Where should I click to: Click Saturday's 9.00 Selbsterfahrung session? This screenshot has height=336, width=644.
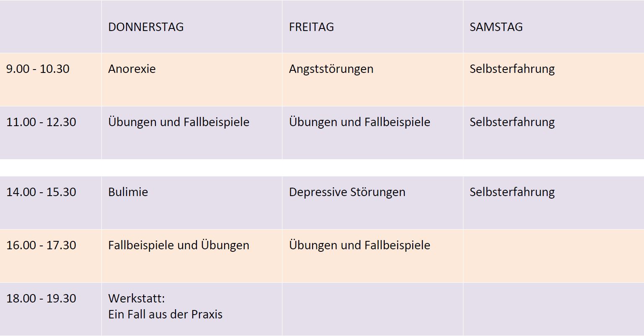(x=512, y=69)
